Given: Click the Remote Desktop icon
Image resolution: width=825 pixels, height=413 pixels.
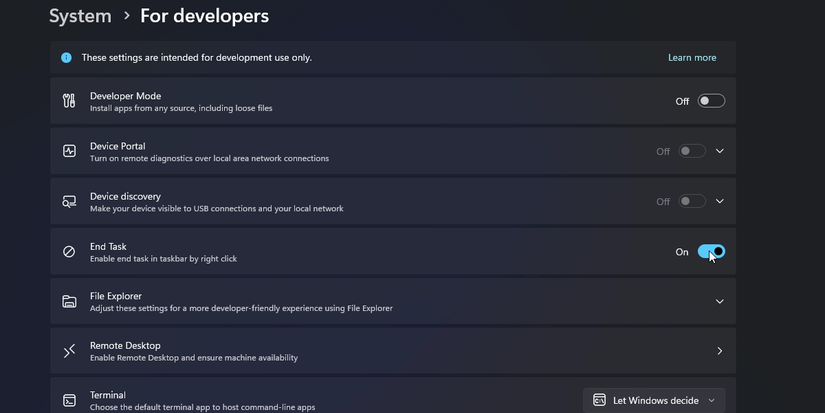Looking at the screenshot, I should tap(69, 351).
